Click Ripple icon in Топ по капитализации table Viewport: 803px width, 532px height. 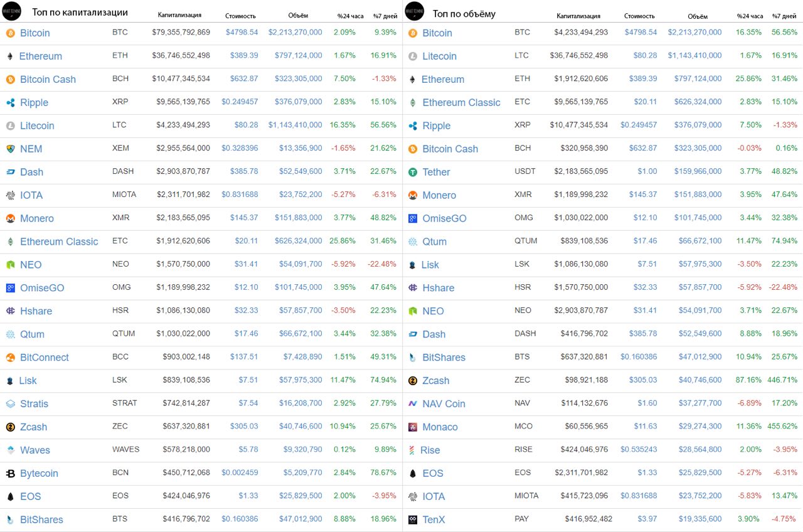click(x=10, y=103)
